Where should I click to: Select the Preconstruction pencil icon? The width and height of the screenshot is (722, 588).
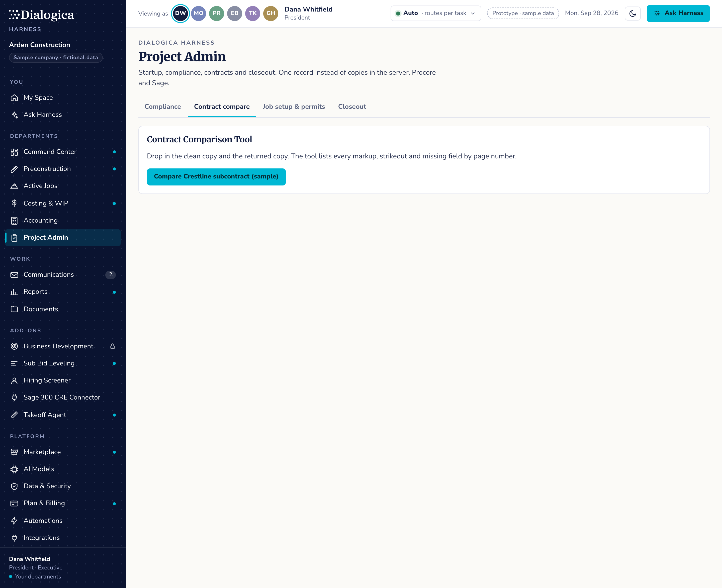point(14,169)
